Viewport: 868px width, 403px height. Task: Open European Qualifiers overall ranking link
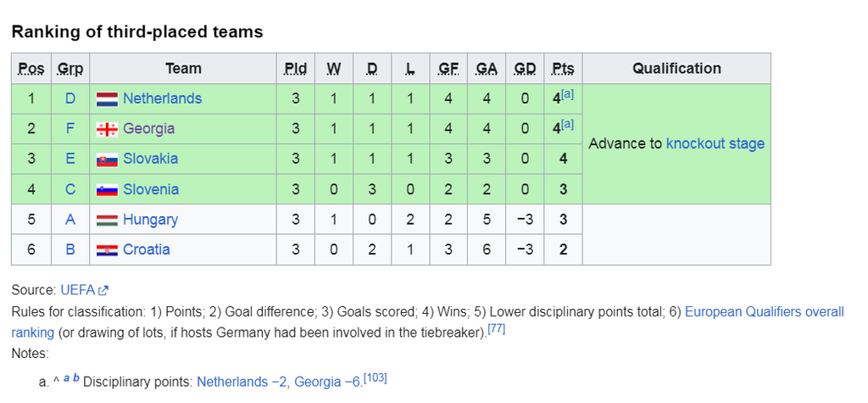point(427,322)
